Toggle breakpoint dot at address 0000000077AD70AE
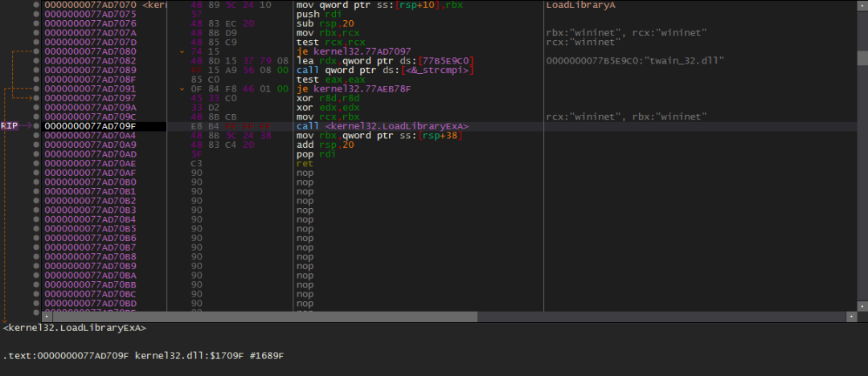The image size is (868, 376). [x=36, y=163]
